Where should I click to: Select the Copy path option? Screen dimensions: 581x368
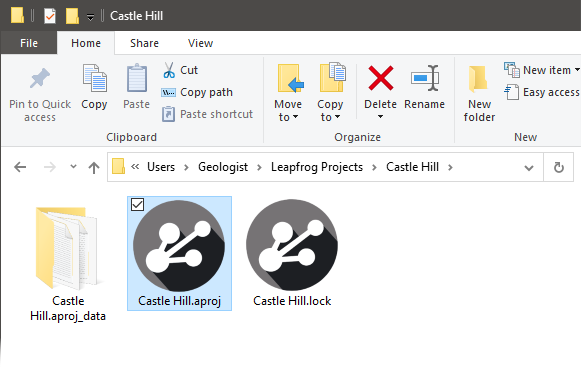197,92
